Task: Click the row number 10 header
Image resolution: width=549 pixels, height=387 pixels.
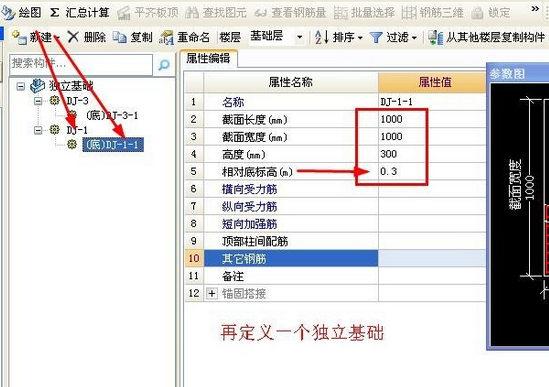Action: [194, 258]
